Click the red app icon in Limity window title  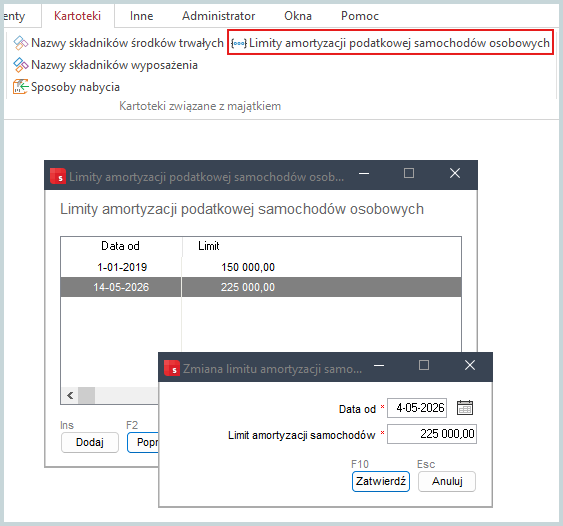point(58,176)
